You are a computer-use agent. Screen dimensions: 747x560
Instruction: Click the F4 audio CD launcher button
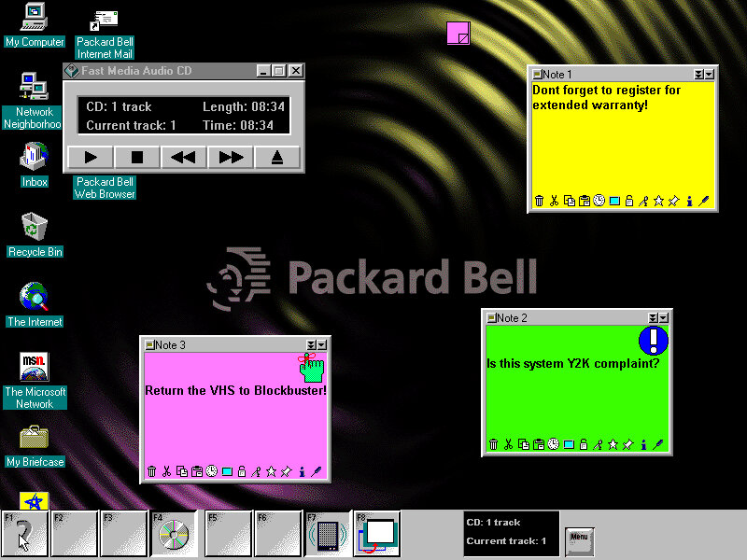[173, 534]
